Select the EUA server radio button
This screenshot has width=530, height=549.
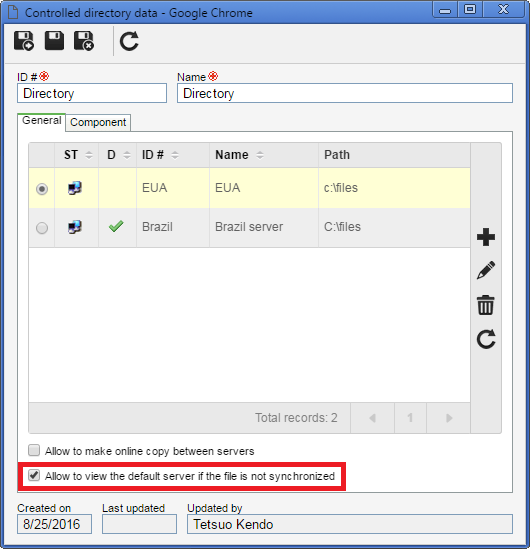tap(42, 189)
